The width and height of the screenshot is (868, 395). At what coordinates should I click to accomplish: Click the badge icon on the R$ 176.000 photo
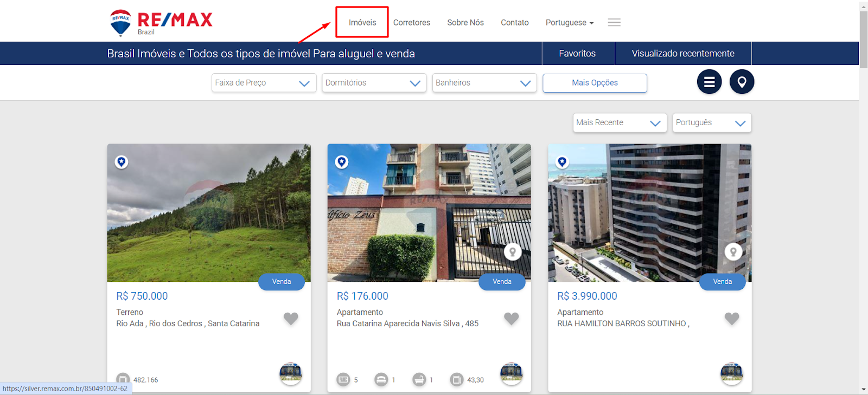342,161
